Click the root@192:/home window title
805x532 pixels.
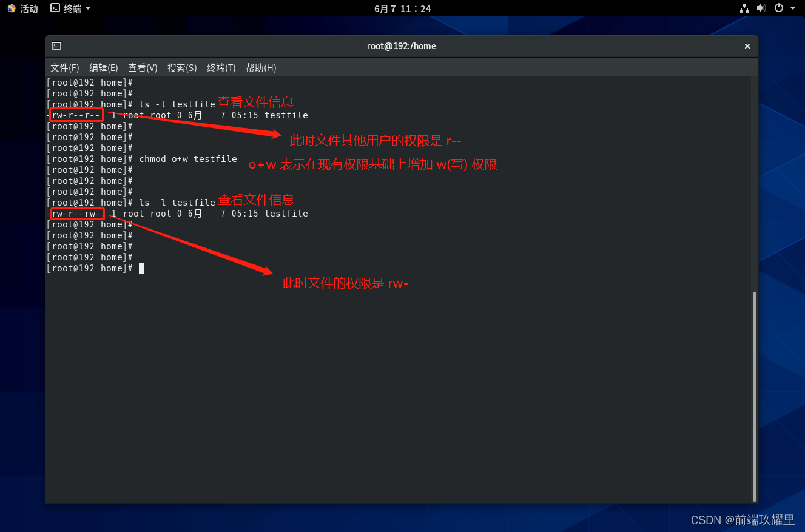click(402, 46)
